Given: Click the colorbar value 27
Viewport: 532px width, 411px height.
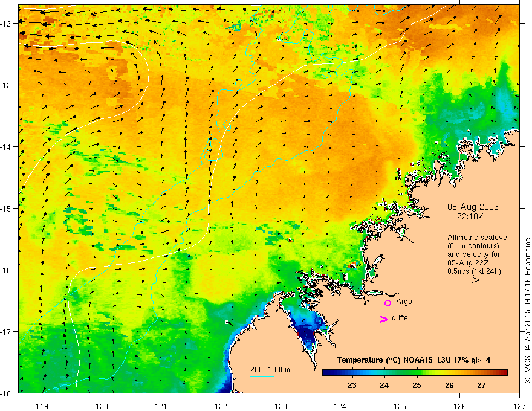Looking at the screenshot, I should [481, 385].
